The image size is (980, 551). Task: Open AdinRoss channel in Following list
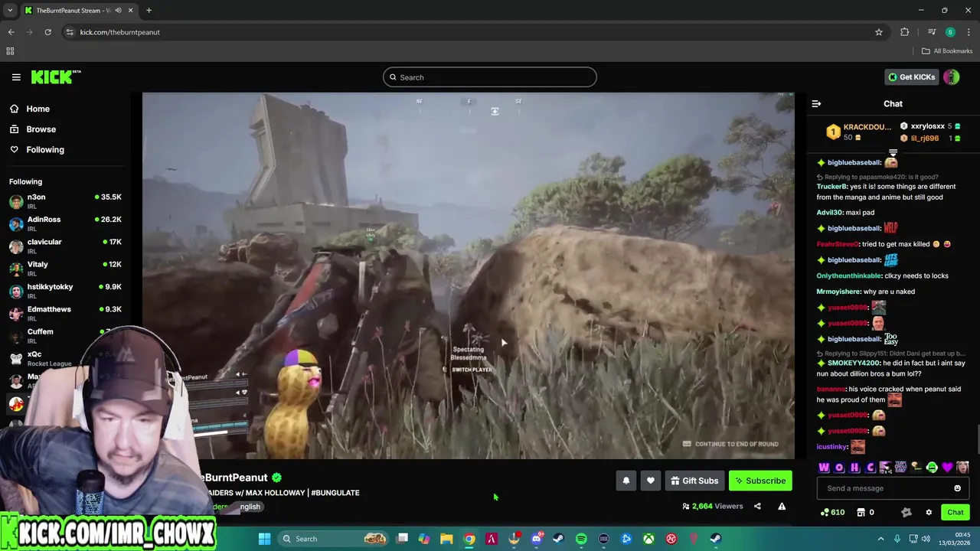tap(66, 224)
